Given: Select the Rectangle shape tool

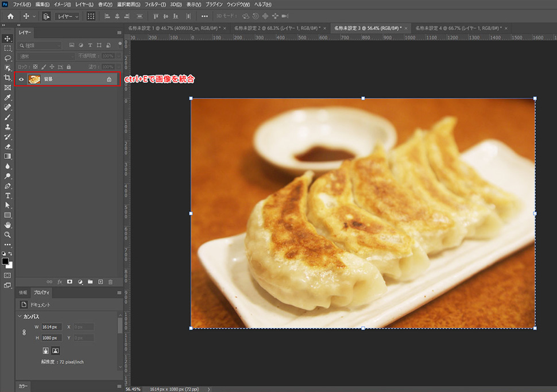Looking at the screenshot, I should pyautogui.click(x=7, y=215).
